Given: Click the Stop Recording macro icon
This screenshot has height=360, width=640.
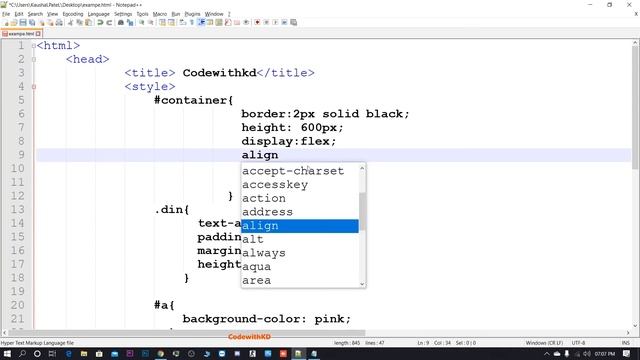Looking at the screenshot, I should pos(266,22).
